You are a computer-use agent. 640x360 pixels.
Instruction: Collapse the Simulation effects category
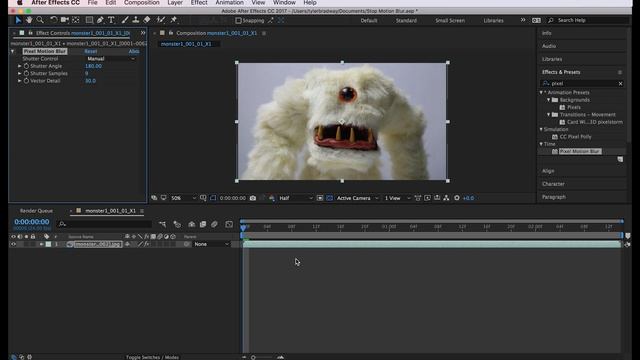[541, 129]
